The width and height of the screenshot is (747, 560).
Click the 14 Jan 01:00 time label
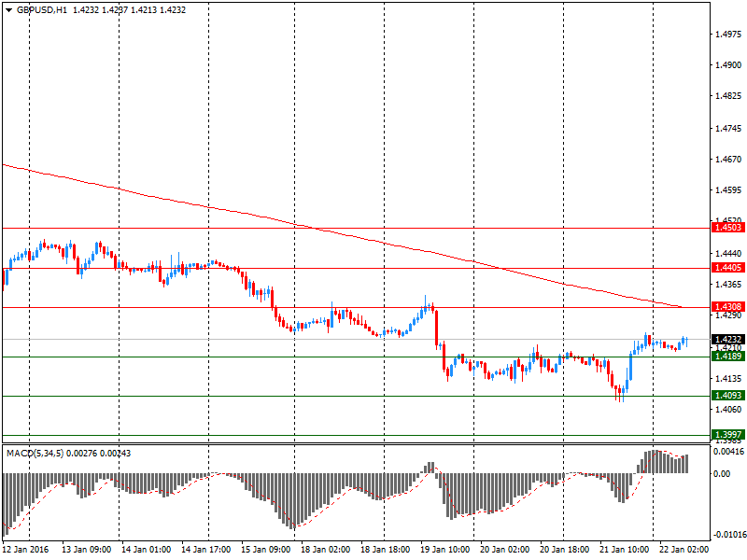click(146, 549)
